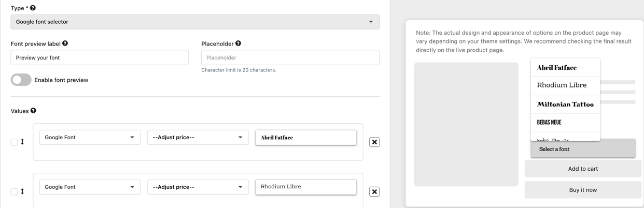Click the Add to cart button

(583, 169)
